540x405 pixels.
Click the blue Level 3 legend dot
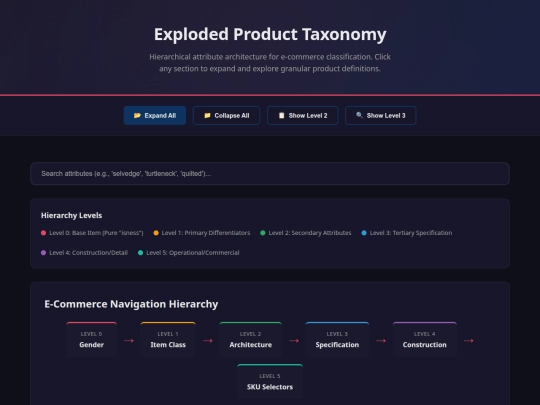coord(364,233)
